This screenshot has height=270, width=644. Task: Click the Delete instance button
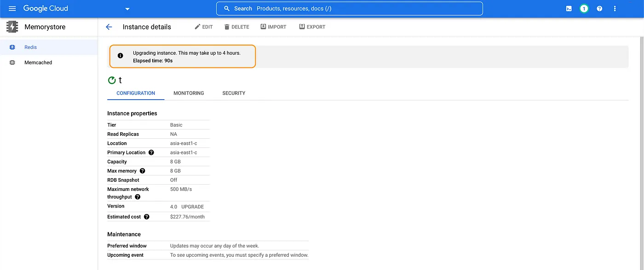pyautogui.click(x=236, y=27)
